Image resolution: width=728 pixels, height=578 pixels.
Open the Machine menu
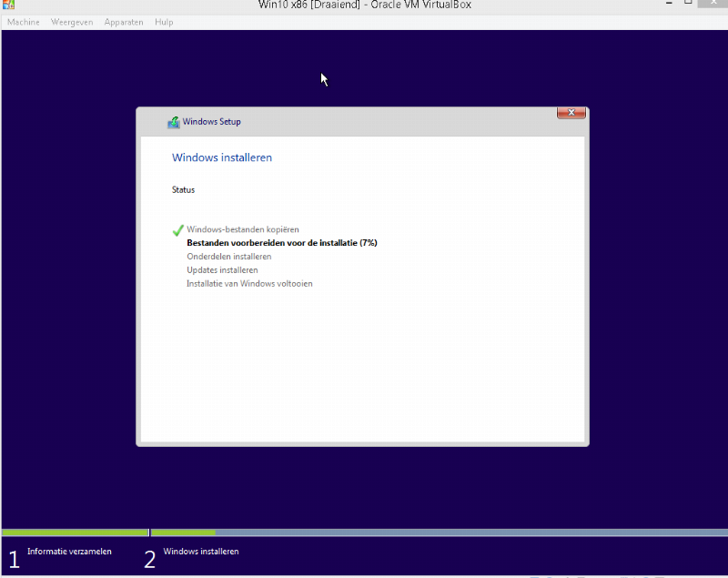point(24,22)
